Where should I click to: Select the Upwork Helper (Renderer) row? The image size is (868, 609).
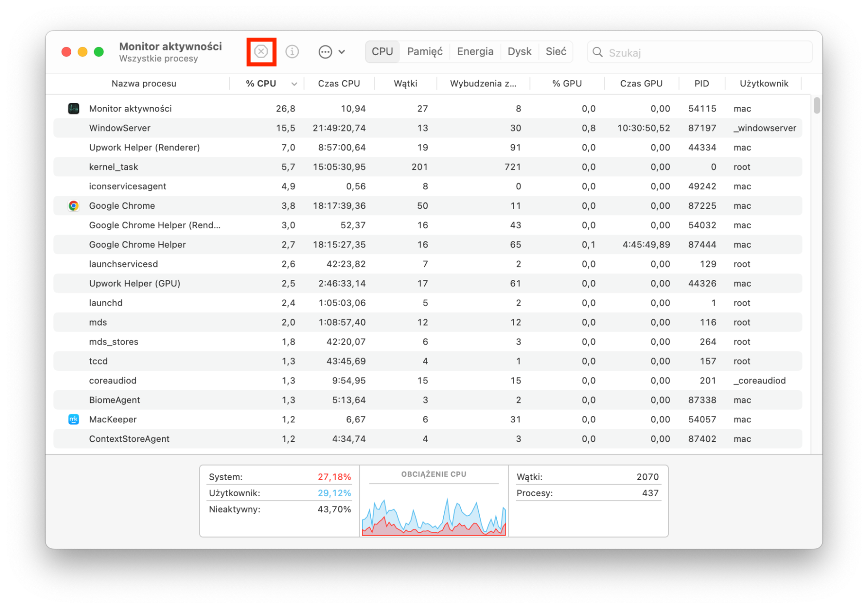coord(428,148)
